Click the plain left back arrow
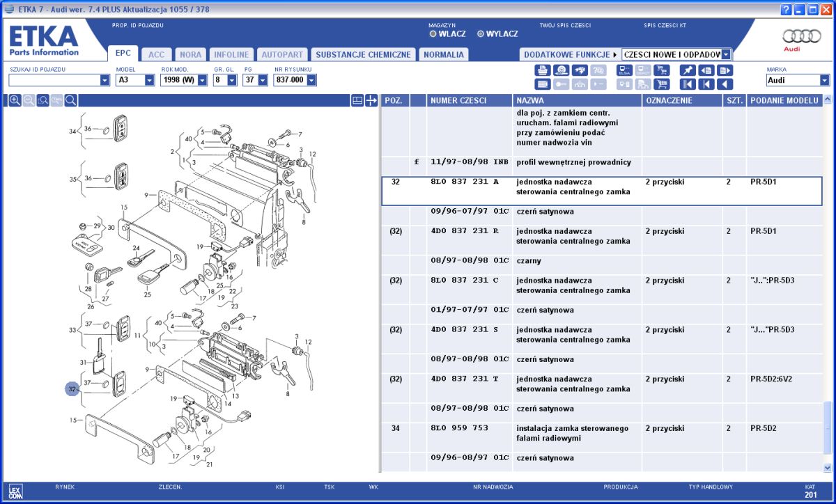Image resolution: width=836 pixels, height=504 pixels. (725, 84)
